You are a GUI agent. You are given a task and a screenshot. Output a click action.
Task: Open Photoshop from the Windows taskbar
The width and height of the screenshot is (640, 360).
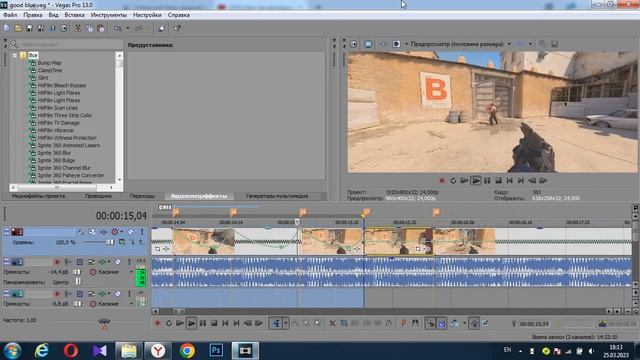(x=216, y=351)
